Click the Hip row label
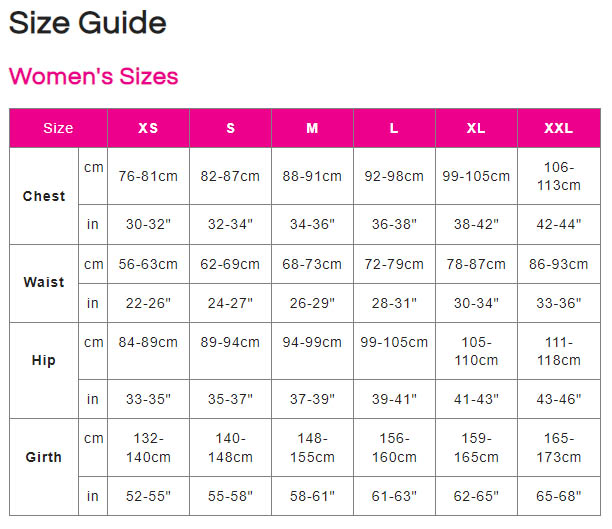Image resolution: width=612 pixels, height=529 pixels. [44, 360]
